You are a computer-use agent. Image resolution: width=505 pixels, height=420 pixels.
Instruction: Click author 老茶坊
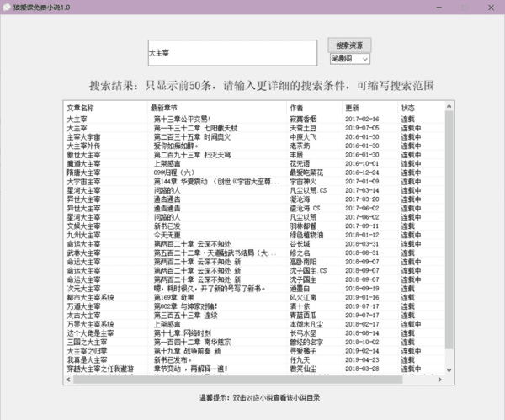[x=300, y=146]
